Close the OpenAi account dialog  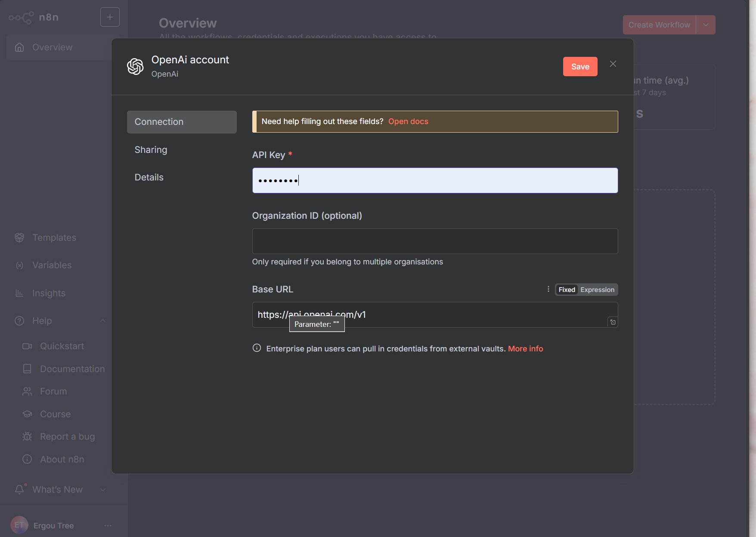point(613,64)
